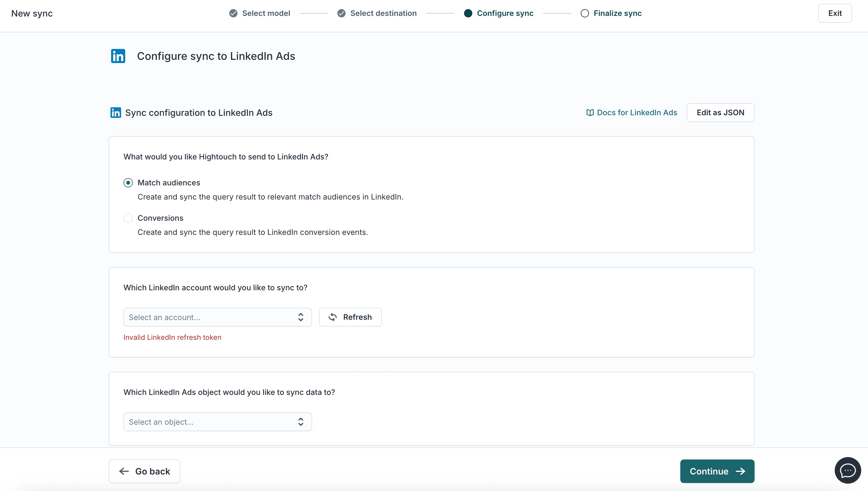The image size is (868, 491).
Task: Click the LinkedIn icon beside Sync configuration heading
Action: tap(115, 112)
